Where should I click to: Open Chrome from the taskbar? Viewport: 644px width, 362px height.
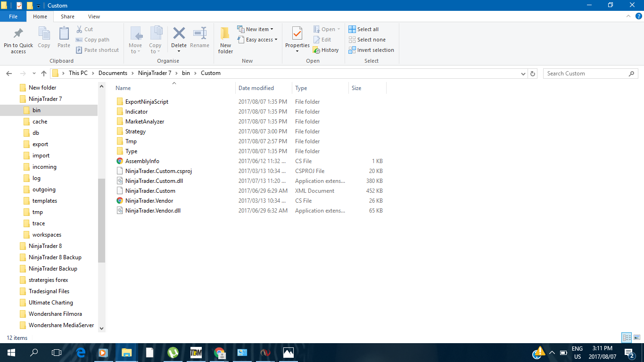click(219, 353)
